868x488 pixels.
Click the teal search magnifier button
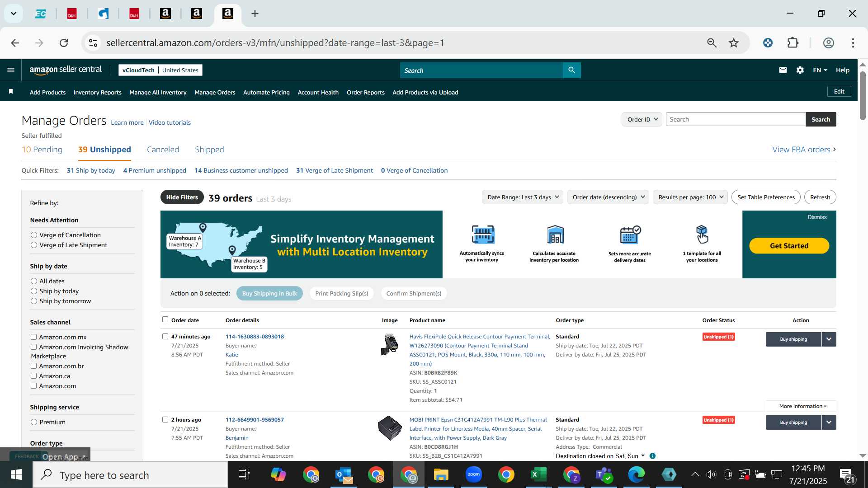[571, 70]
